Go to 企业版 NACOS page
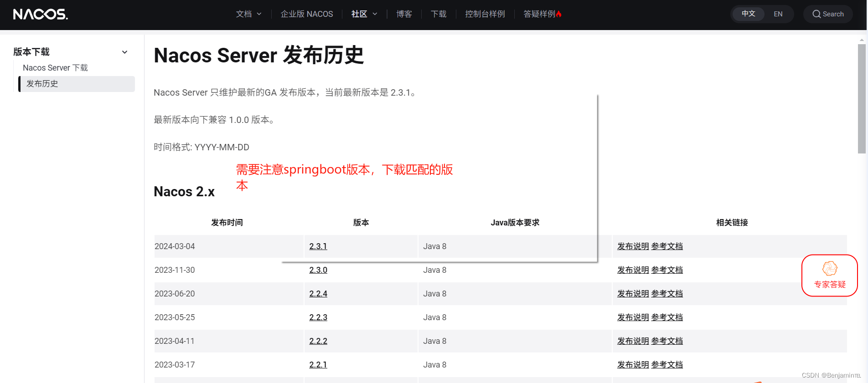The width and height of the screenshot is (868, 383). 307,14
